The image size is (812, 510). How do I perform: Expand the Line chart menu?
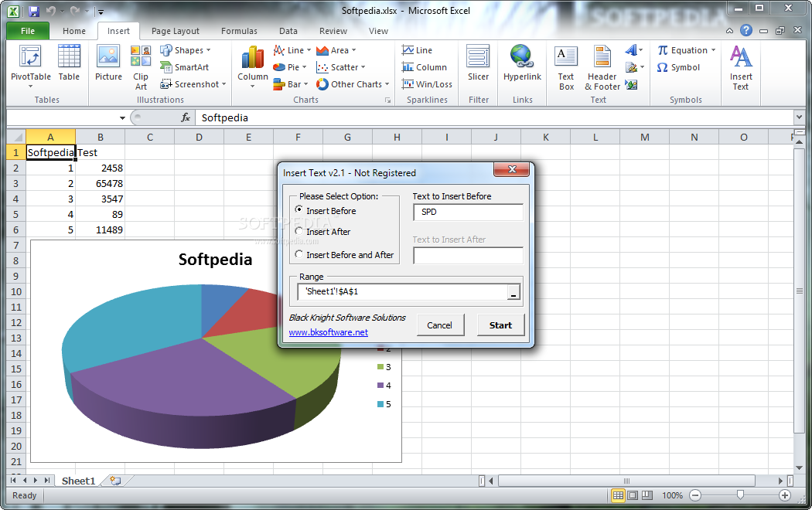tap(292, 50)
